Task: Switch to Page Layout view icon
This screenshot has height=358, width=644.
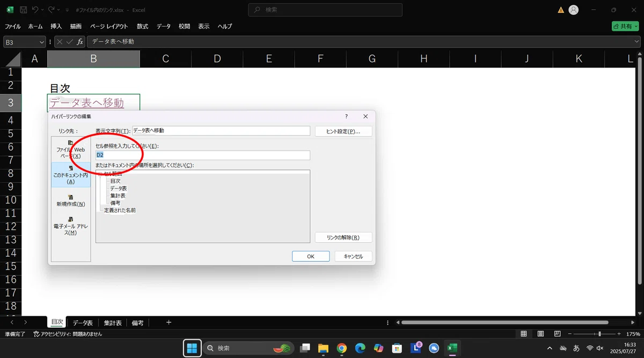Action: [540, 334]
